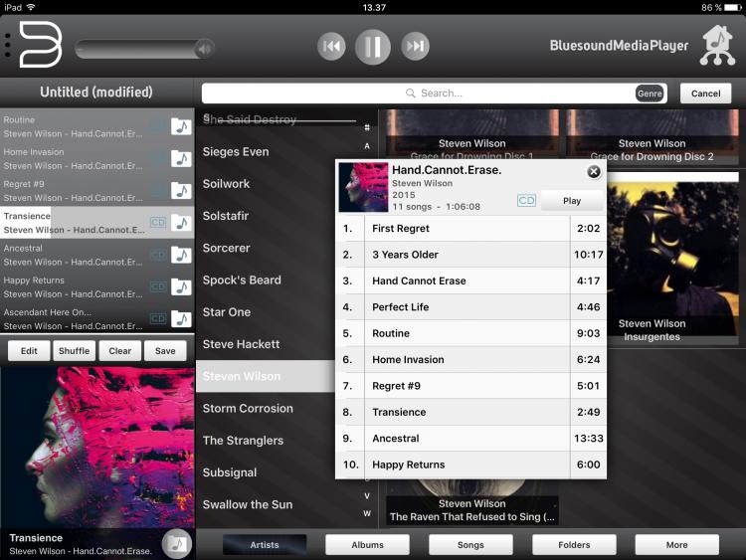Open the home players icon

[717, 46]
